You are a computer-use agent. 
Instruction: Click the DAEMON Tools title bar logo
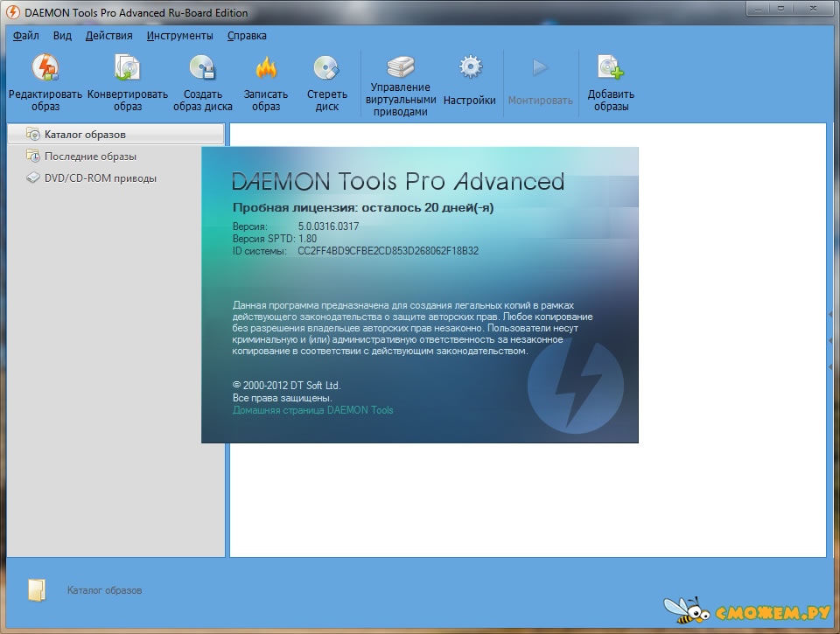tap(11, 12)
